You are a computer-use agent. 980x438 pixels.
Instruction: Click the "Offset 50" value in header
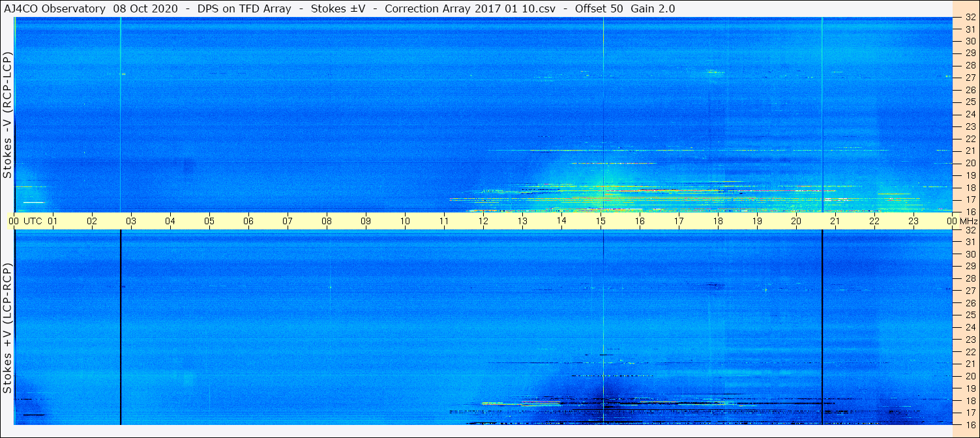[x=599, y=8]
